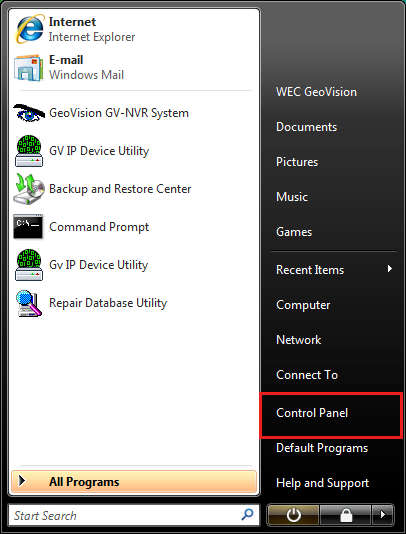Viewport: 406px width, 534px height.
Task: Lock the computer with padlock button
Action: 346,515
